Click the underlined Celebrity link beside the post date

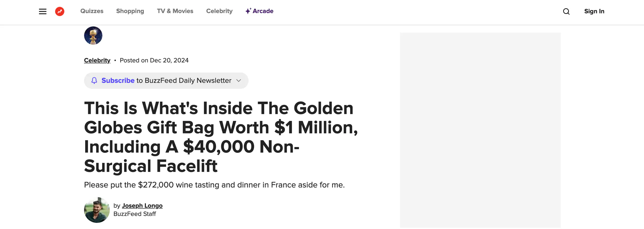(x=97, y=60)
